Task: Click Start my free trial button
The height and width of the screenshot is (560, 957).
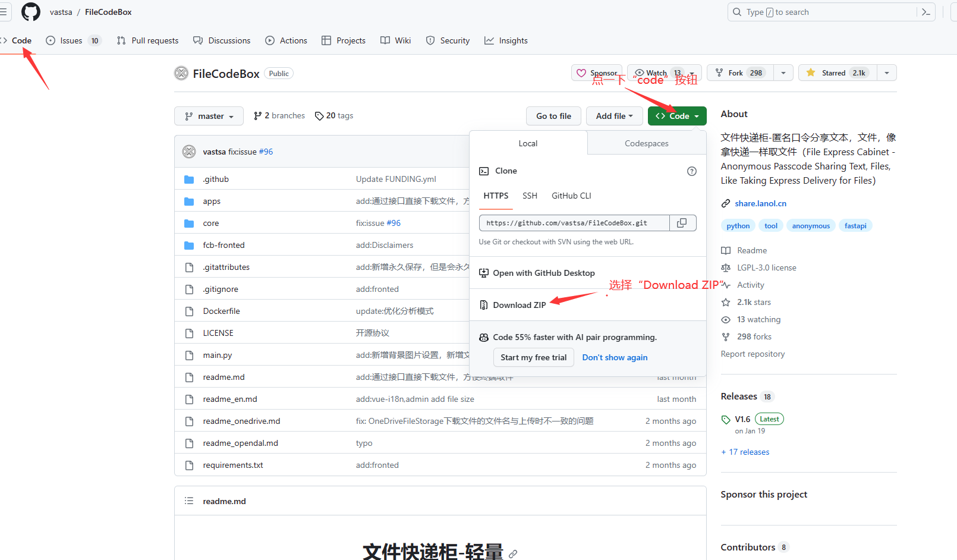Action: pyautogui.click(x=534, y=357)
